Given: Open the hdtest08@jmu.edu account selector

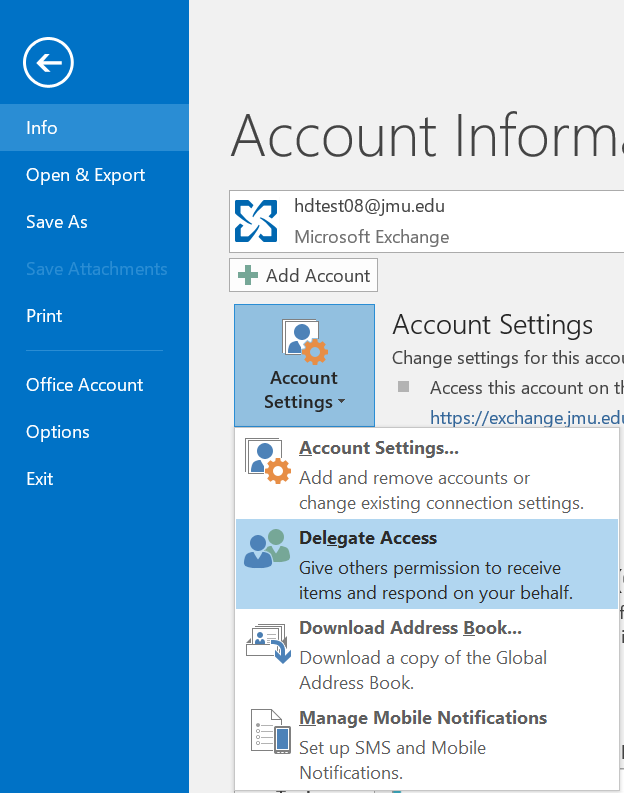Looking at the screenshot, I should pyautogui.click(x=426, y=221).
